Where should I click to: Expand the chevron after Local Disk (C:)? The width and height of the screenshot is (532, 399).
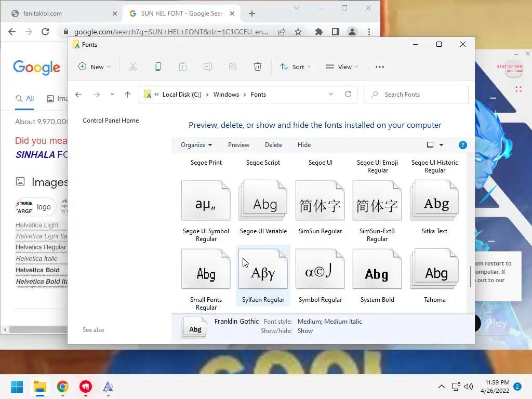click(x=207, y=95)
